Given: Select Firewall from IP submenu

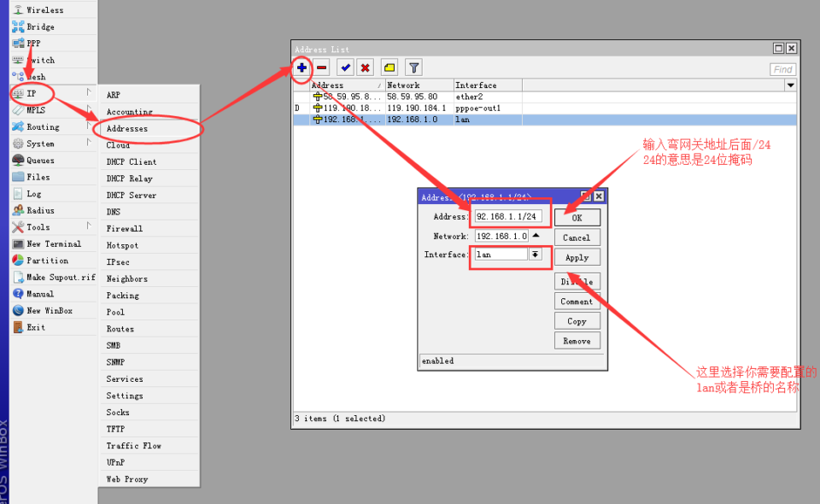Looking at the screenshot, I should coord(149,228).
